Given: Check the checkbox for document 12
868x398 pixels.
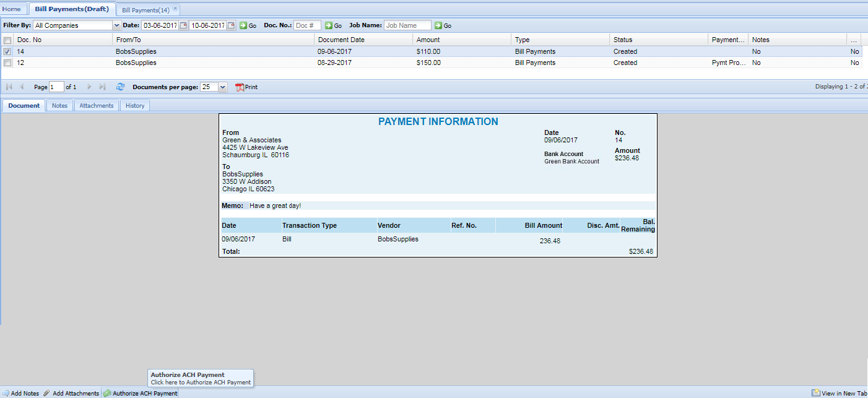Looking at the screenshot, I should tap(7, 63).
